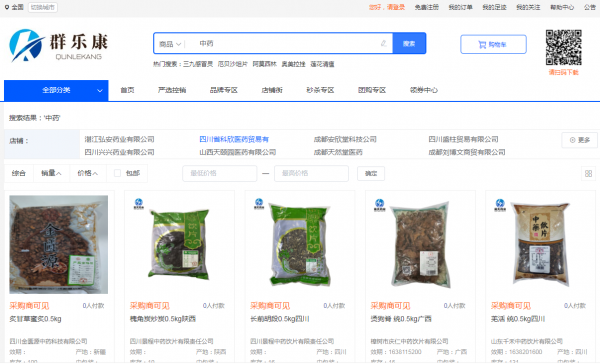Open the 帮助中心 help center link
Image resolution: width=600 pixels, height=364 pixels.
562,7
